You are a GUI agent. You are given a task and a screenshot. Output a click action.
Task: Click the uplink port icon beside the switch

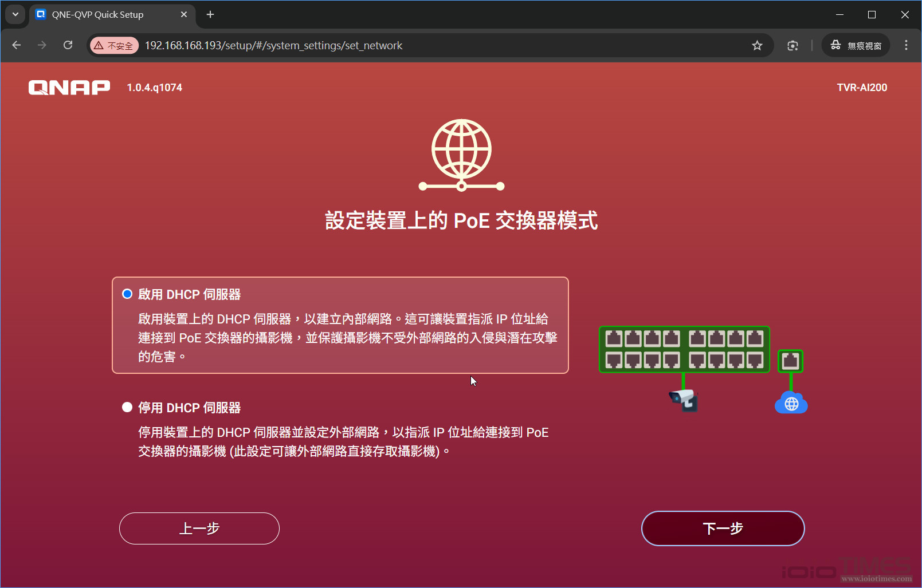(x=791, y=360)
